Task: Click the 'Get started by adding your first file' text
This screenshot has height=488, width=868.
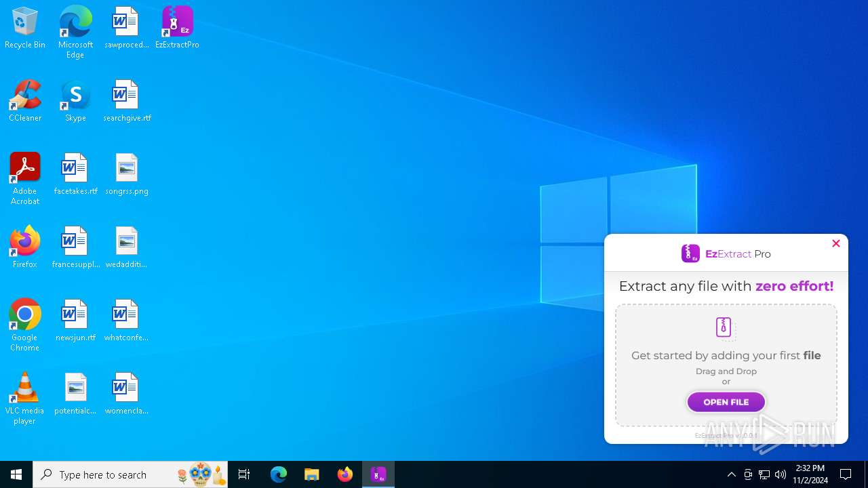Action: [x=726, y=355]
